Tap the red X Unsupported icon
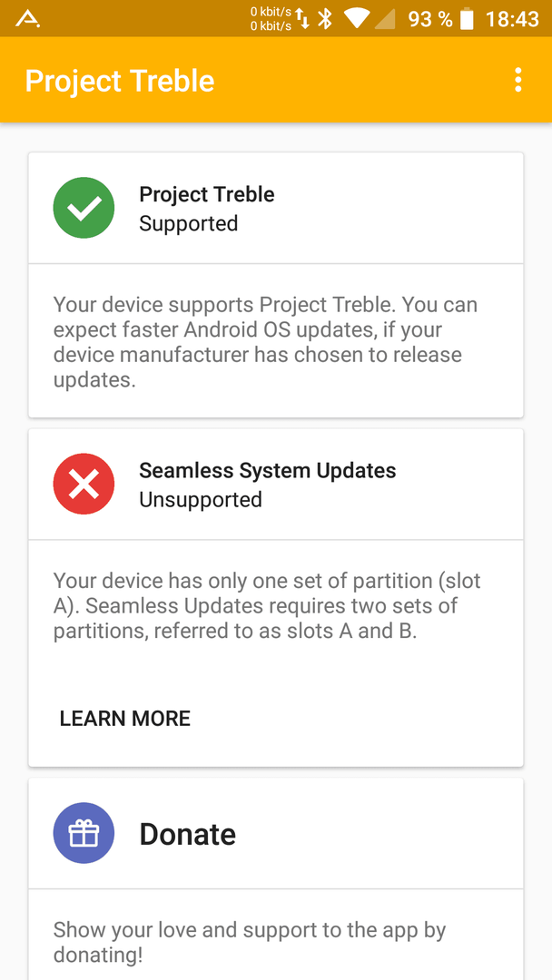 (x=84, y=484)
